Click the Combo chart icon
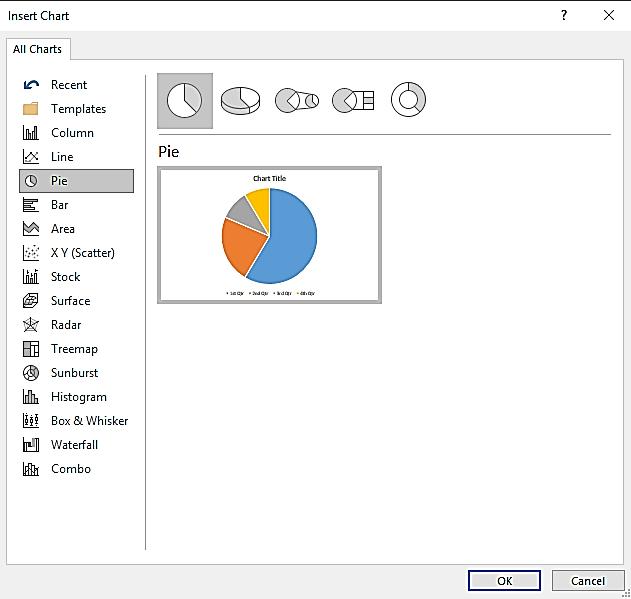The width and height of the screenshot is (631, 599). (31, 469)
